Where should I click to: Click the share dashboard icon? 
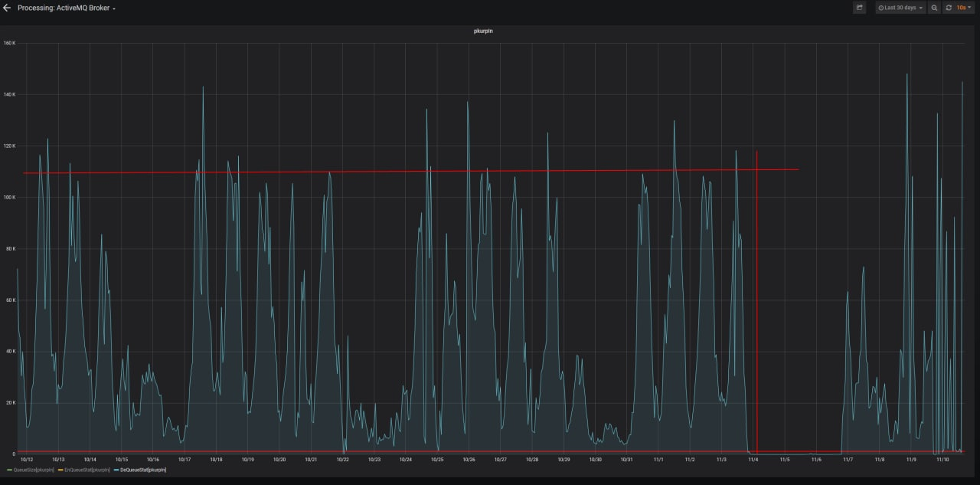[x=860, y=8]
